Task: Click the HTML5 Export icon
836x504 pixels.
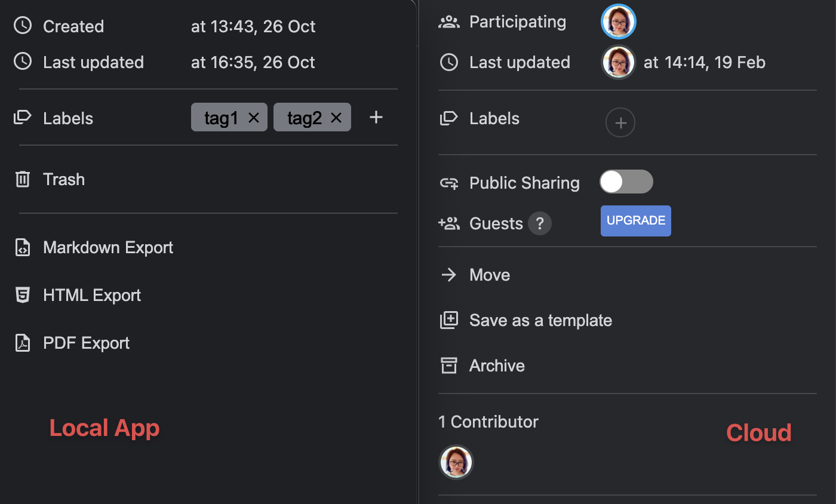Action: 23,295
